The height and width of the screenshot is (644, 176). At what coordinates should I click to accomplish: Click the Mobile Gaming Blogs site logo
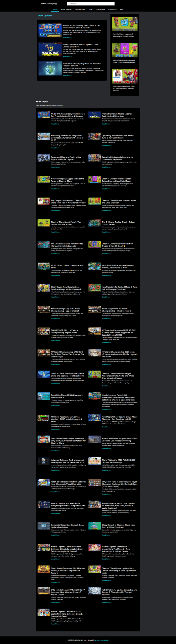coord(49,4)
